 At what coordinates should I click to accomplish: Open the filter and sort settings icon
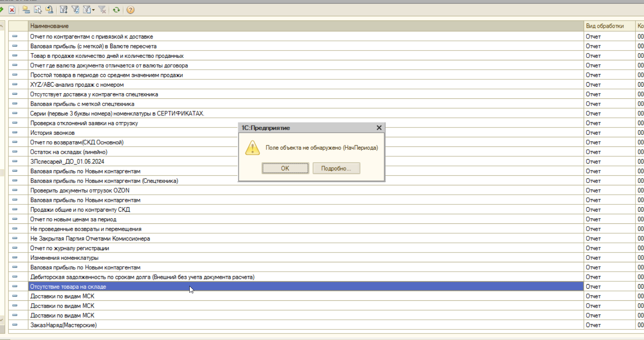tap(64, 10)
